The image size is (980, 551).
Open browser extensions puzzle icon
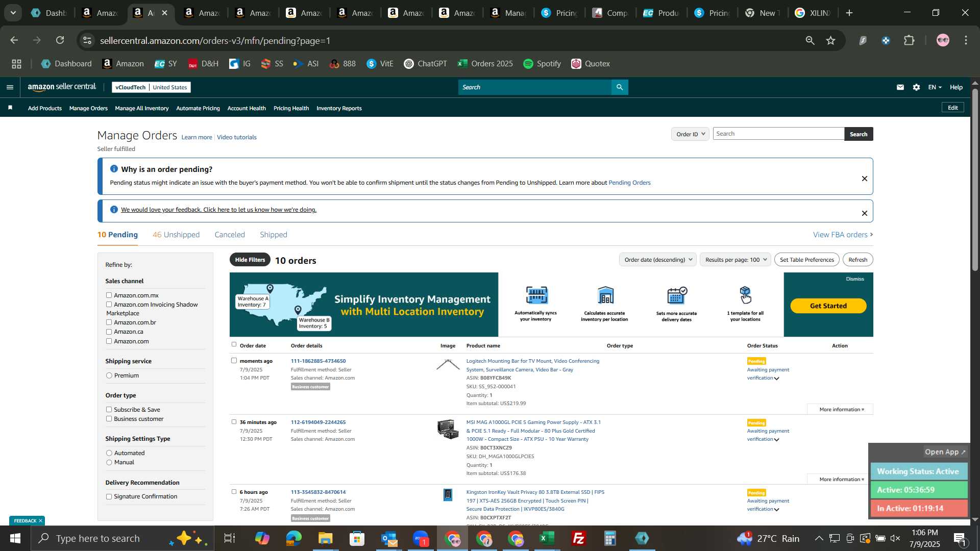pos(909,40)
